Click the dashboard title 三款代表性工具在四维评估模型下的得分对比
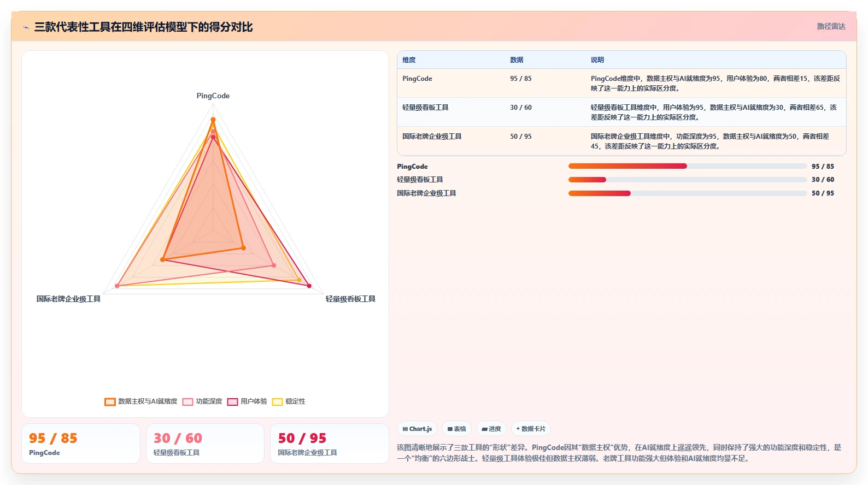868x485 pixels. 143,27
